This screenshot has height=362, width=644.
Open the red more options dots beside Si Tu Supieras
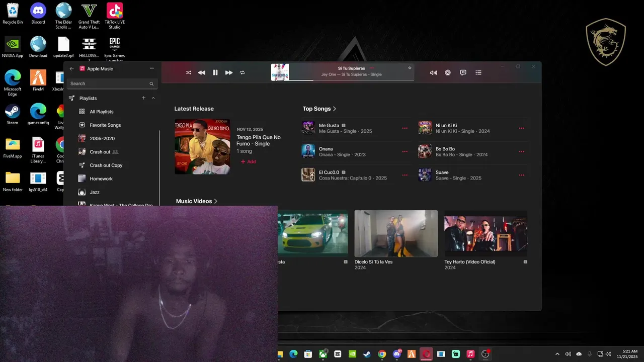click(372, 68)
